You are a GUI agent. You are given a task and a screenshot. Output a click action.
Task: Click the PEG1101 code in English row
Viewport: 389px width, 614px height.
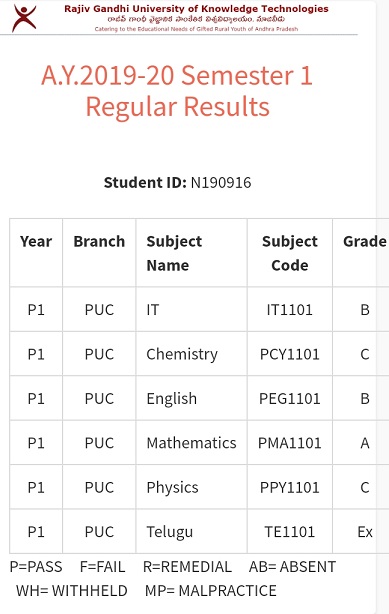point(289,399)
